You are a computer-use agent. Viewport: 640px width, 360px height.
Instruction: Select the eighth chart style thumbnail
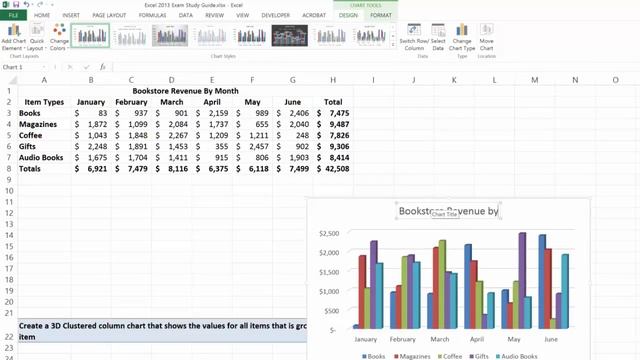pyautogui.click(x=370, y=36)
